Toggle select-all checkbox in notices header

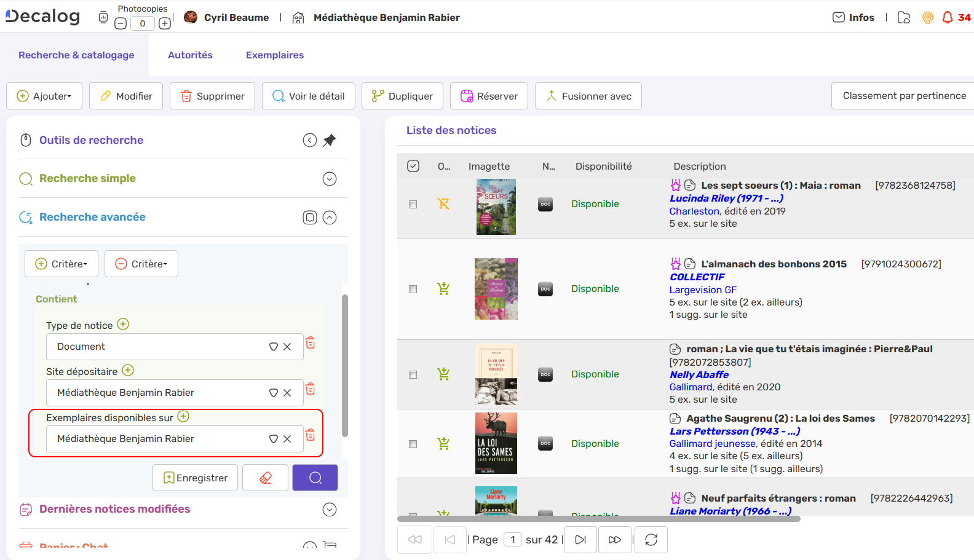[x=413, y=166]
